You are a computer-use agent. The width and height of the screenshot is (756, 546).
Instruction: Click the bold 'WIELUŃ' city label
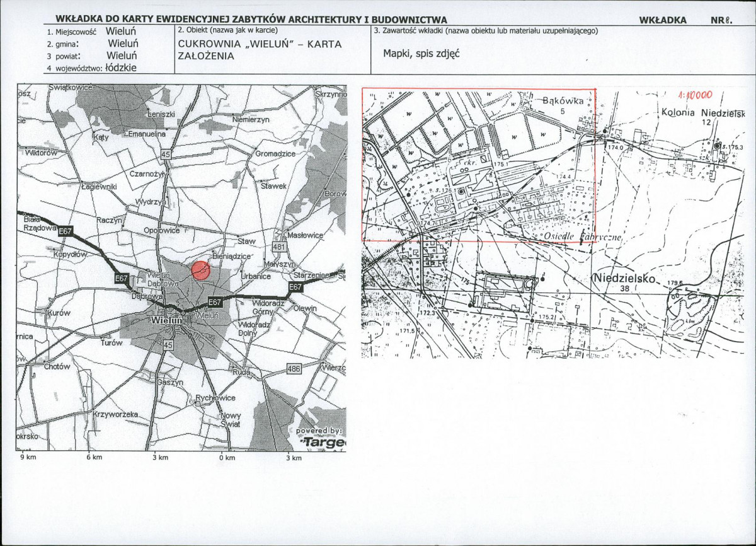coord(167,320)
